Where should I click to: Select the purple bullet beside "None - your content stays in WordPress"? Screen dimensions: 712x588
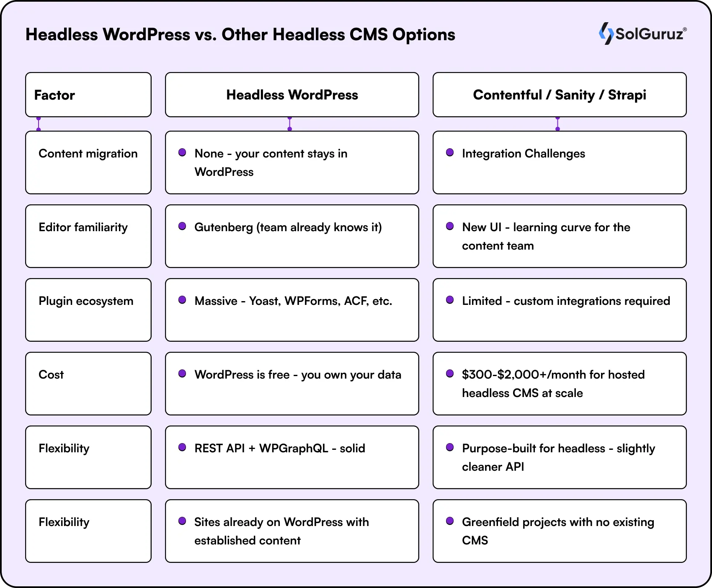coord(182,152)
